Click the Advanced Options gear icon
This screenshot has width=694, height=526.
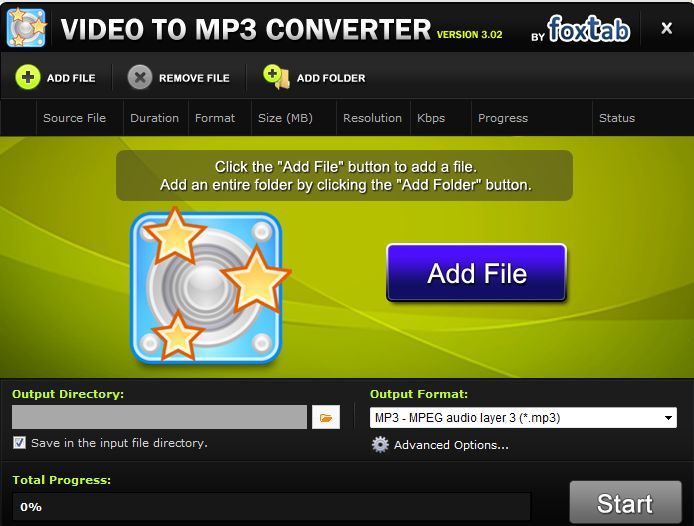[x=380, y=445]
